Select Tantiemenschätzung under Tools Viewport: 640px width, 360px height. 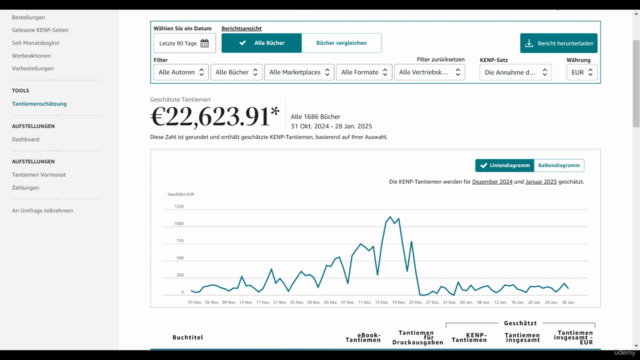[39, 104]
